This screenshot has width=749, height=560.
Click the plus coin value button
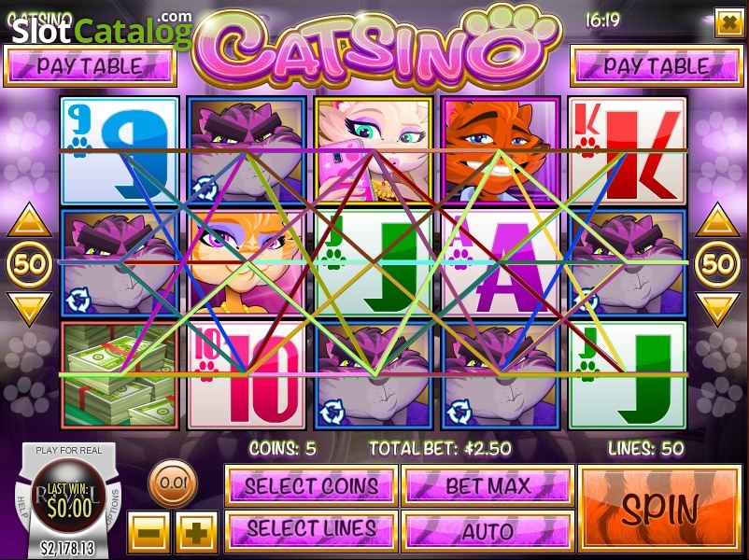196,532
